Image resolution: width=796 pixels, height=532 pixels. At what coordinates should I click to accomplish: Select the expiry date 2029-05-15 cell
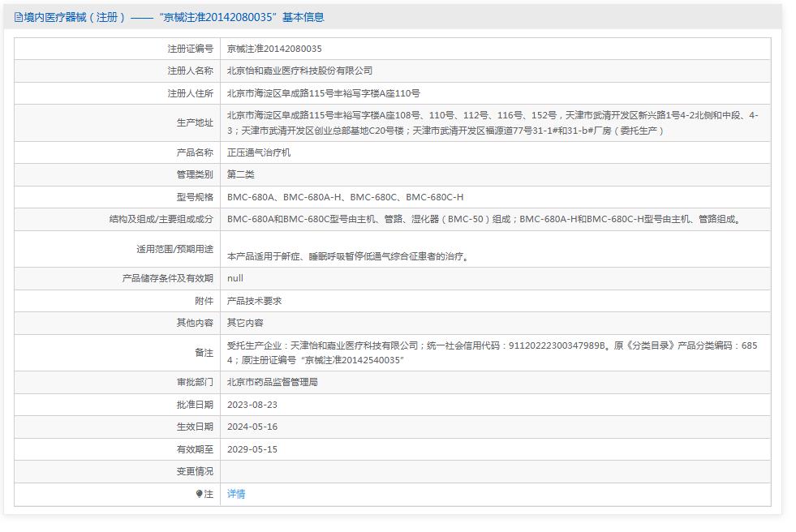click(x=256, y=449)
